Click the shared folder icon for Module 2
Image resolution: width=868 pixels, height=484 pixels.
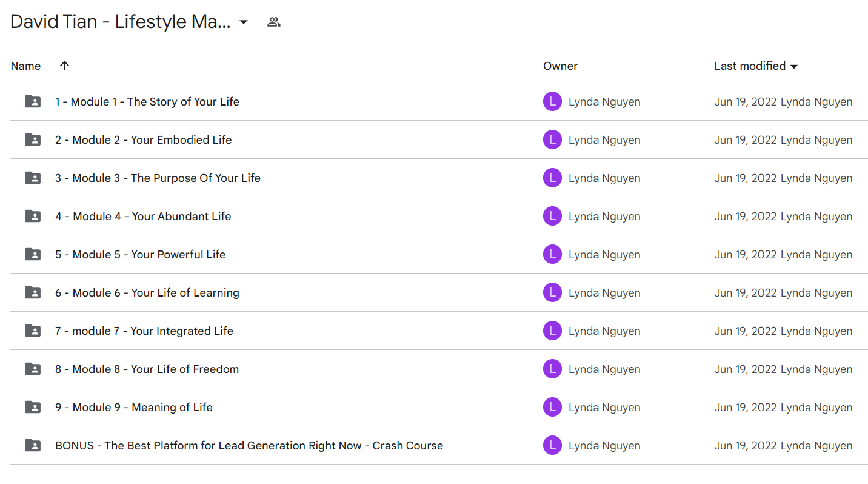click(x=33, y=139)
